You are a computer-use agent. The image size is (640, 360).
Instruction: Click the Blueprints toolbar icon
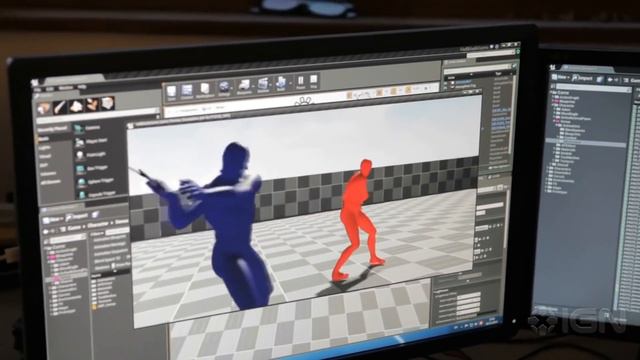tap(244, 86)
